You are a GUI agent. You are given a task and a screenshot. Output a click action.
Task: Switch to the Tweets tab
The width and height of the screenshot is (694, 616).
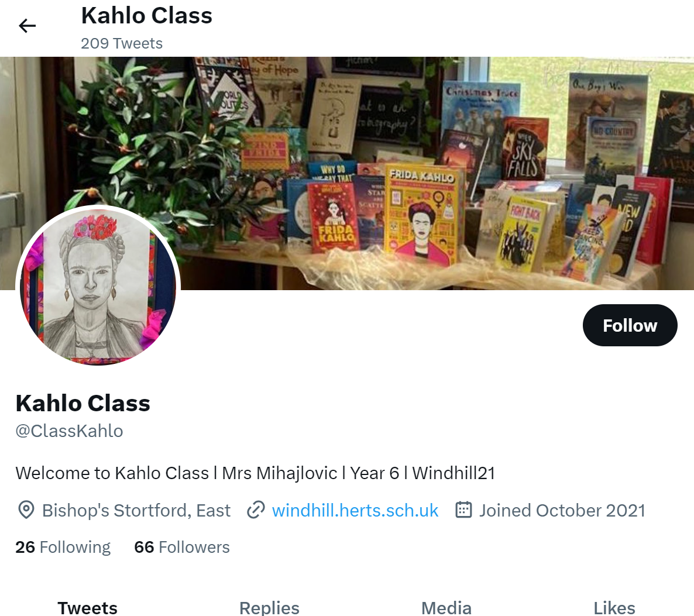click(88, 608)
